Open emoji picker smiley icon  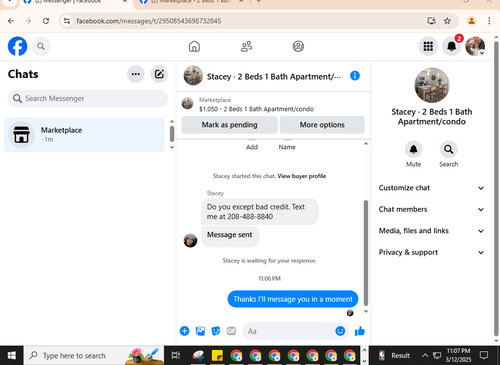coord(340,331)
